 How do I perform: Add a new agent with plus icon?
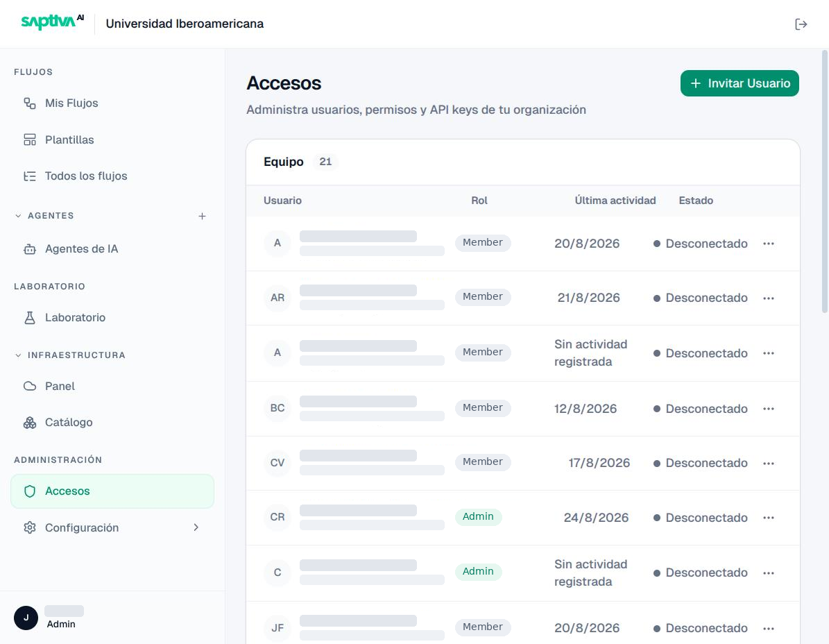pos(202,217)
